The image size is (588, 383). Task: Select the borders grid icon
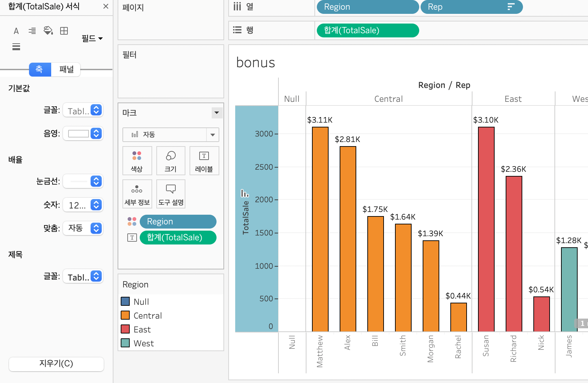[x=64, y=31]
